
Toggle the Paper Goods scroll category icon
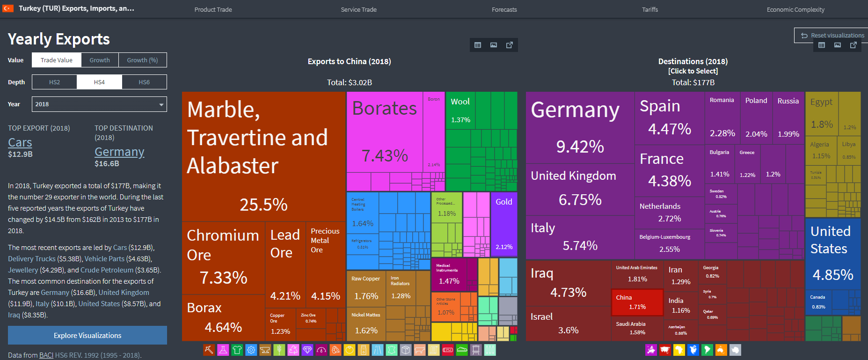pyautogui.click(x=433, y=350)
